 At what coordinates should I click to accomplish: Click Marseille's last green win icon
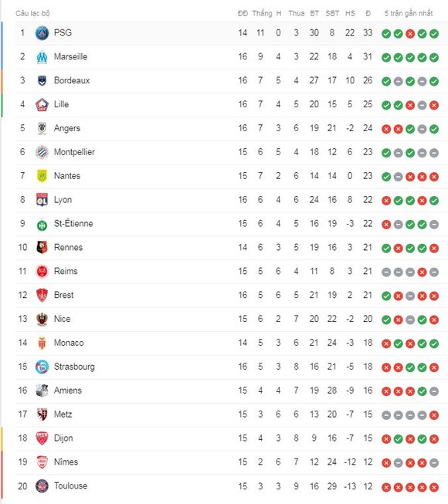point(434,57)
